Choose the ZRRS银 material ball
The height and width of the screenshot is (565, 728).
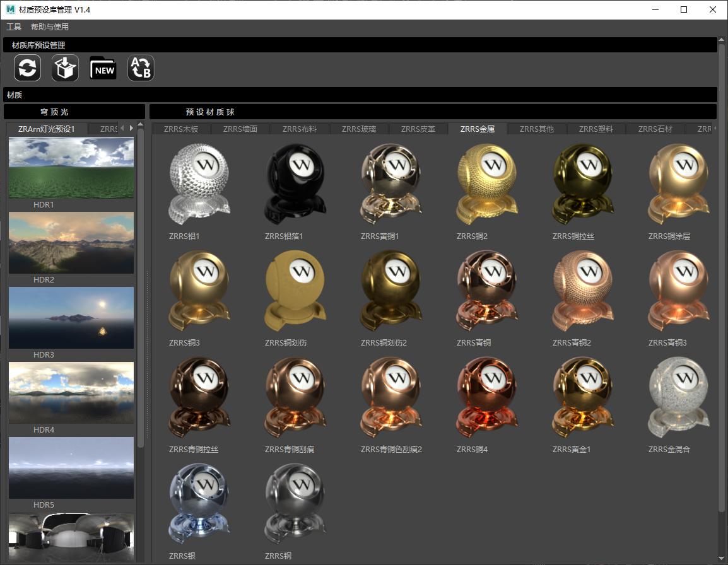click(x=199, y=503)
